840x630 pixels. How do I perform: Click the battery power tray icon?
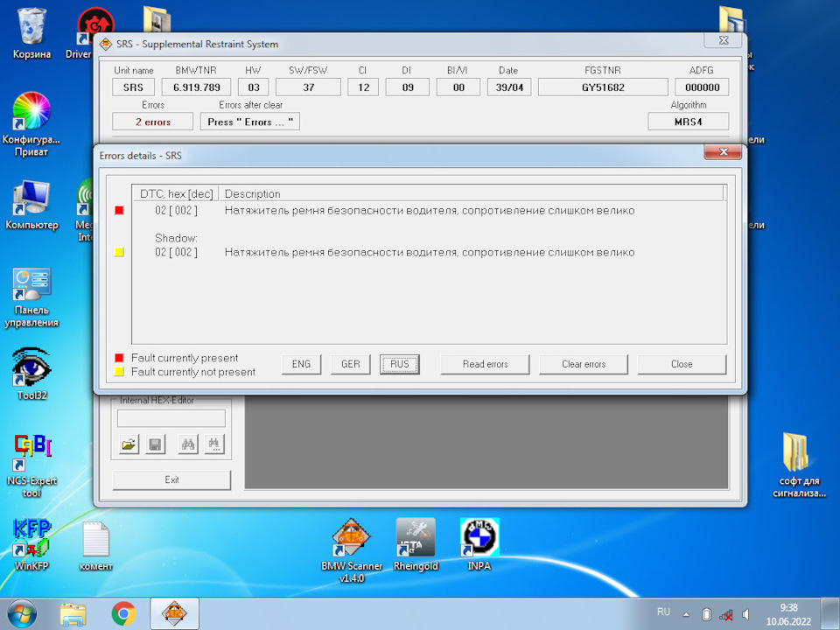(706, 614)
